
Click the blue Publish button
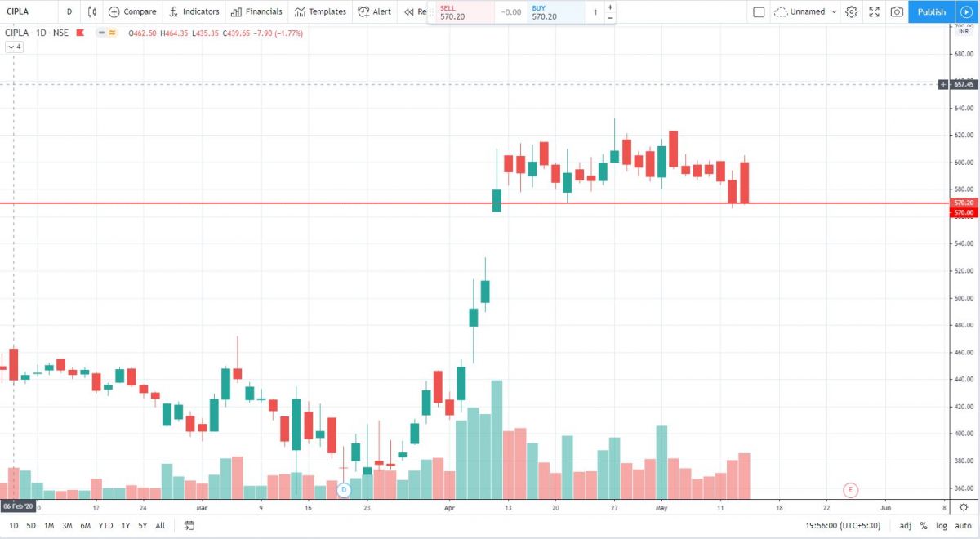click(x=931, y=11)
